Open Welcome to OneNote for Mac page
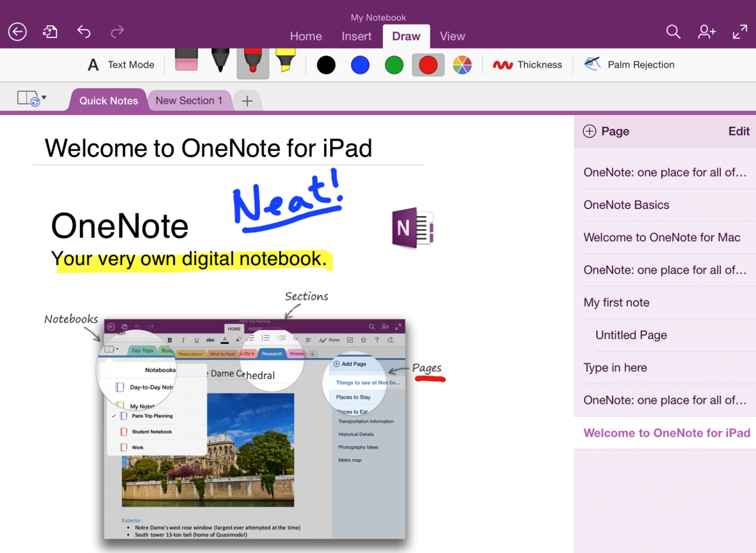Viewport: 756px width, 553px height. [665, 237]
